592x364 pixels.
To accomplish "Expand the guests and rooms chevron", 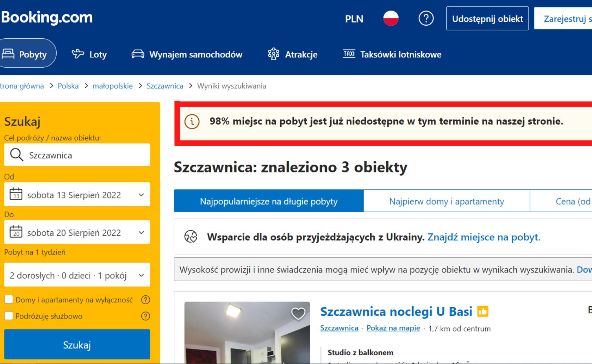I will pos(141,275).
